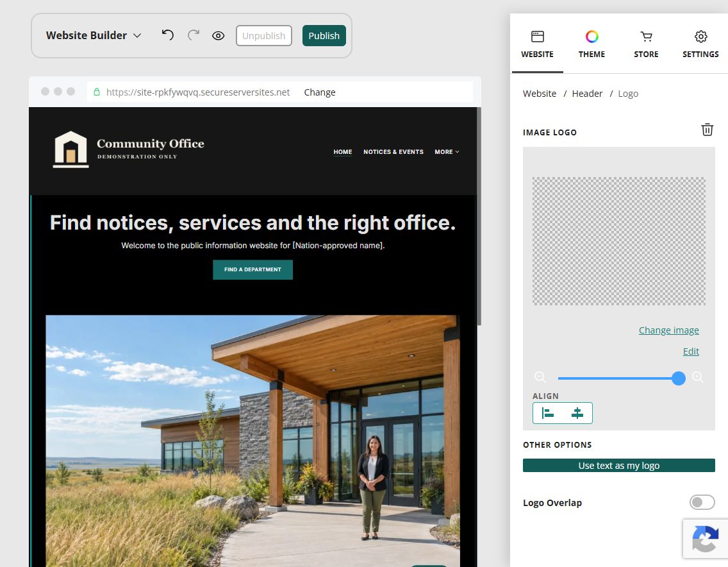The image size is (728, 567).
Task: Click the green padlock in the address bar
Action: coord(97,92)
